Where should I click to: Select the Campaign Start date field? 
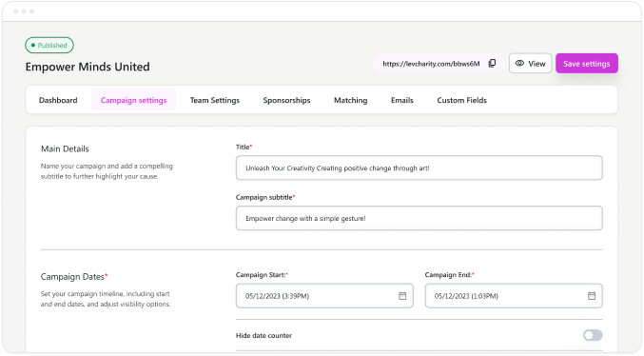(324, 296)
